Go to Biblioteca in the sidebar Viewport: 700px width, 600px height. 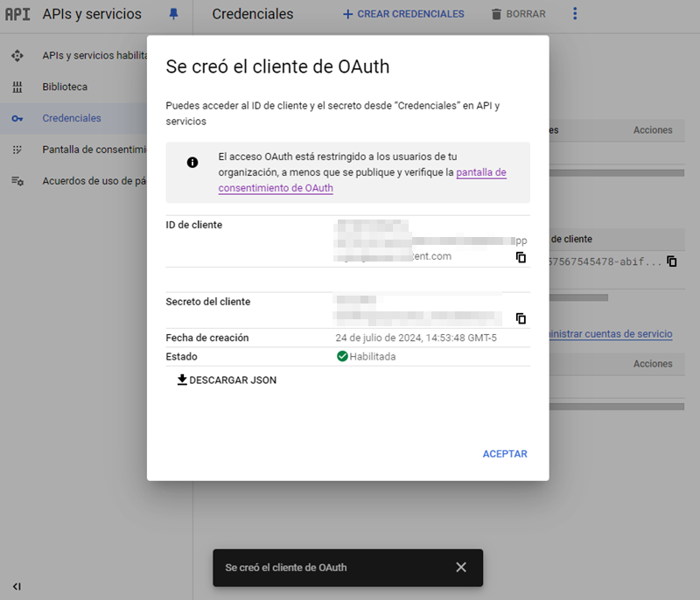tap(65, 87)
